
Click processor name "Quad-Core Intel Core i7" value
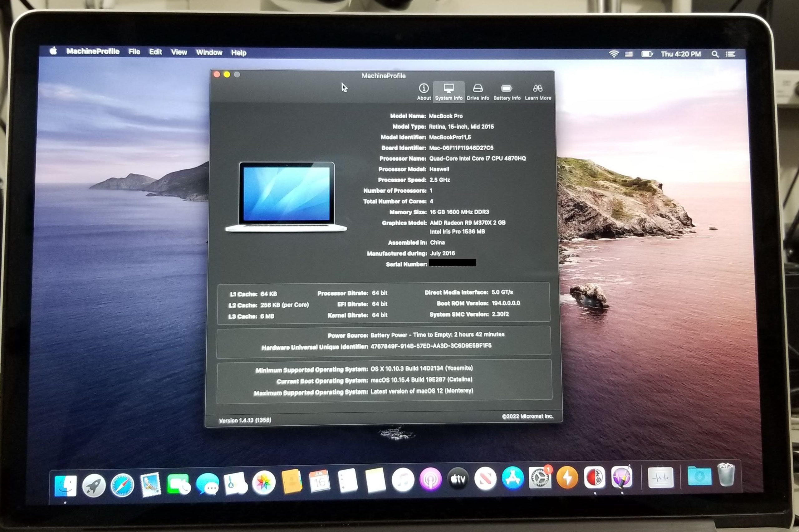tap(477, 159)
